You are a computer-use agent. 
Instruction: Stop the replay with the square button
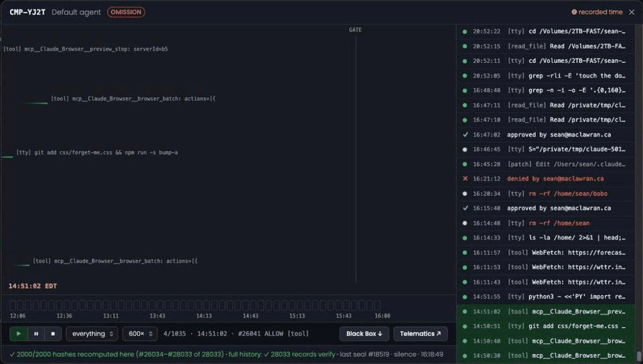53,334
